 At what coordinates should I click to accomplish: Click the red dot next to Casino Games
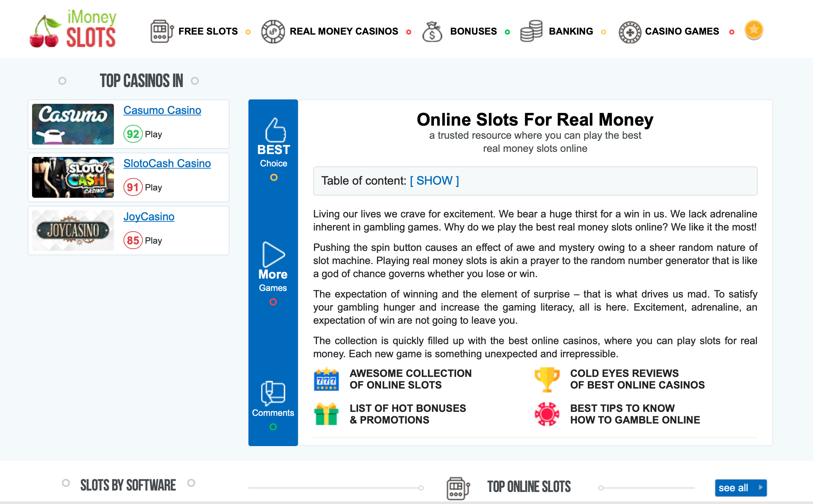point(732,32)
